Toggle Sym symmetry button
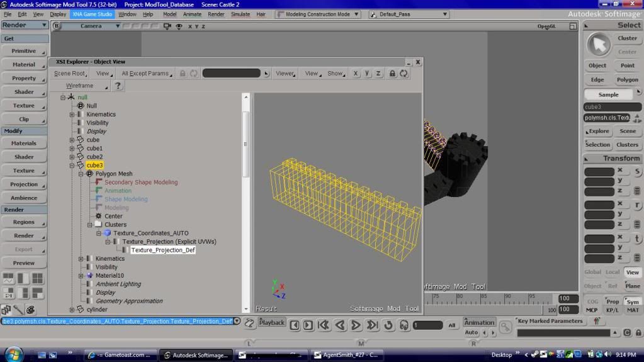 [x=633, y=302]
